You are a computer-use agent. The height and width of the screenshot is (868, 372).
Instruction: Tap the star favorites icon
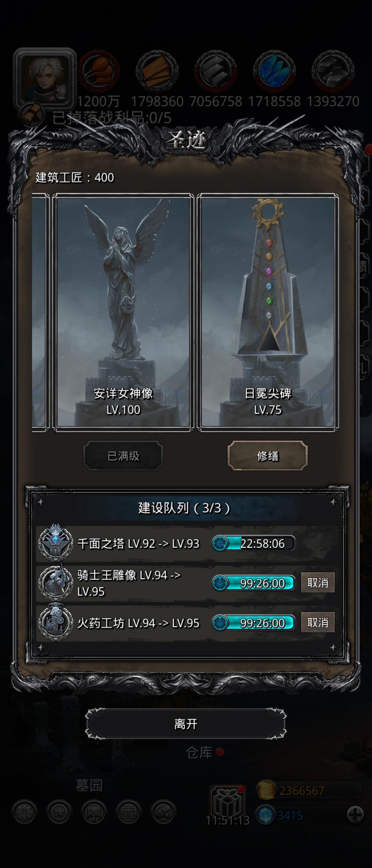[59, 812]
